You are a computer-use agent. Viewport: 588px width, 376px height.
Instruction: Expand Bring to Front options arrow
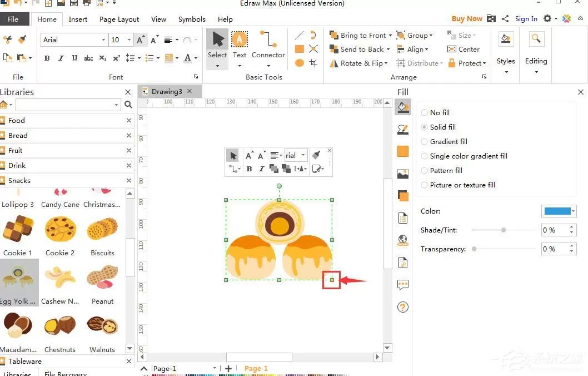click(390, 36)
